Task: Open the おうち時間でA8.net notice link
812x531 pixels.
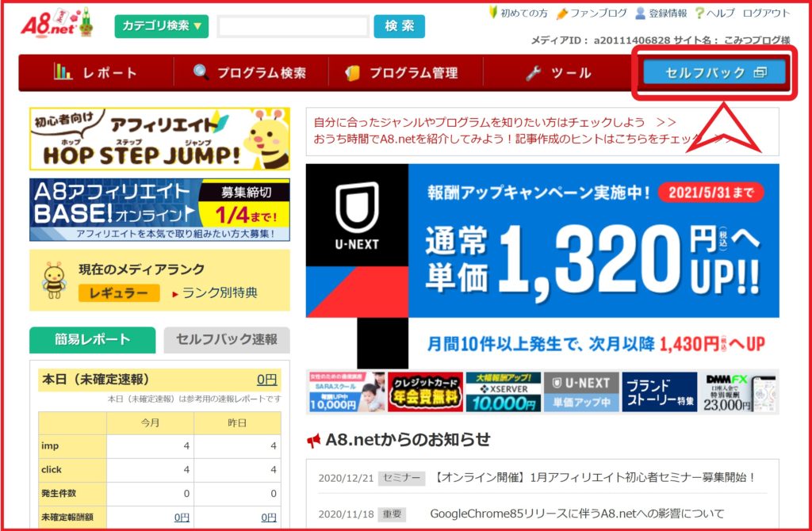Action: [x=522, y=139]
